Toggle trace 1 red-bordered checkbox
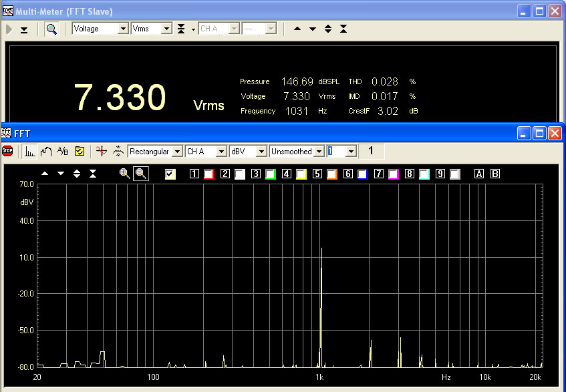Viewport: 566px width, 392px height. point(208,174)
